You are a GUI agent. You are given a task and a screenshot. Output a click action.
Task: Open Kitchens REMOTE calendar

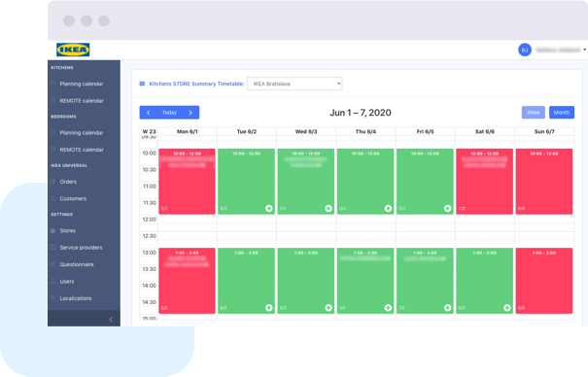(82, 101)
